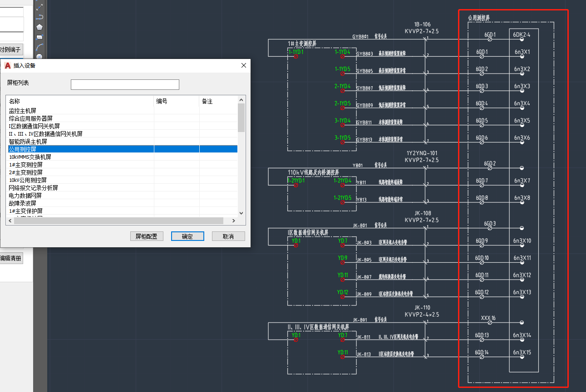Click the 屏柜列表 search input field

click(125, 84)
